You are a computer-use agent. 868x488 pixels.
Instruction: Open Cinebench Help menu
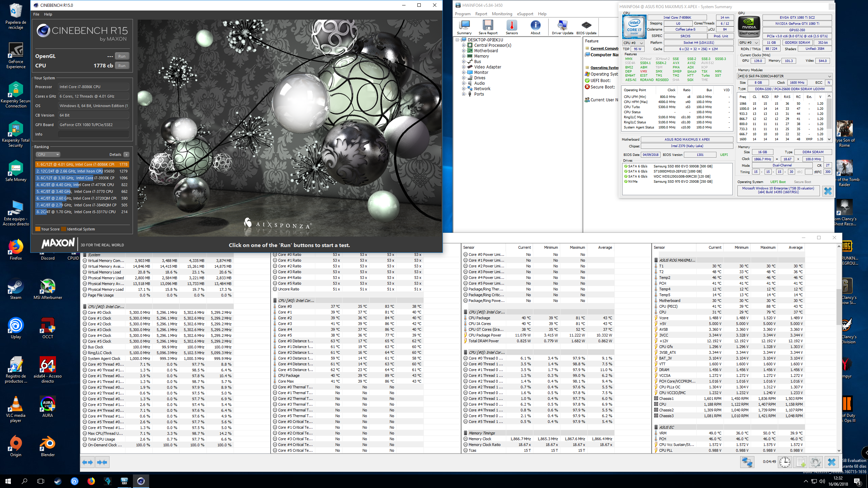click(x=48, y=14)
